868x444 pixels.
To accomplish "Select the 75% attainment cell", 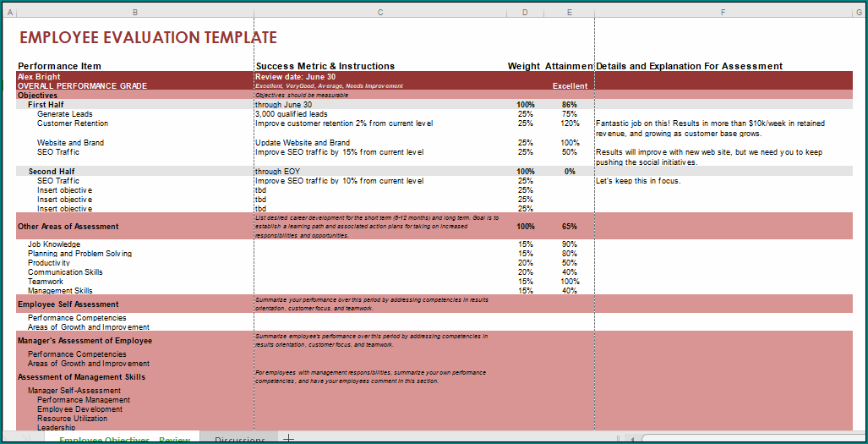I will point(569,114).
